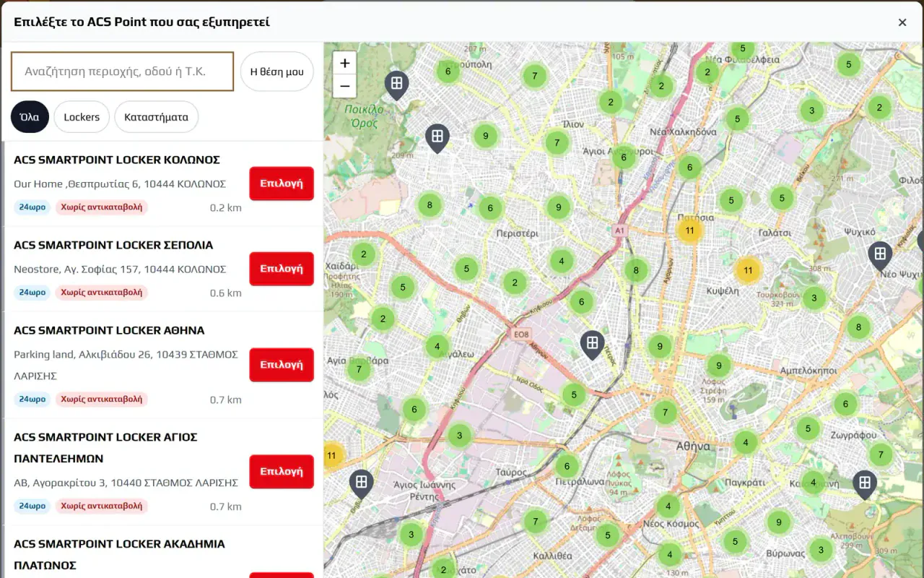The width and height of the screenshot is (924, 578).
Task: Open the 2 cluster above Χαϊδάρι
Action: point(364,254)
